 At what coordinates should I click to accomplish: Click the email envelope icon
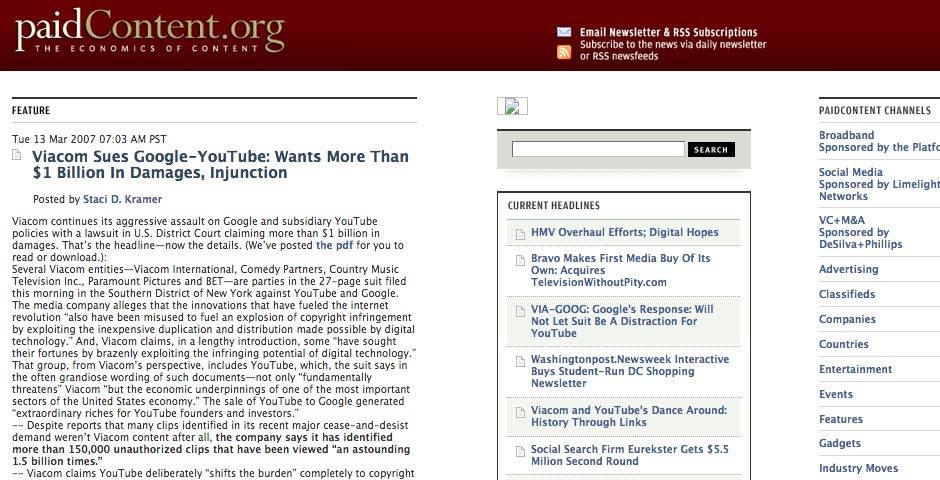[x=564, y=32]
